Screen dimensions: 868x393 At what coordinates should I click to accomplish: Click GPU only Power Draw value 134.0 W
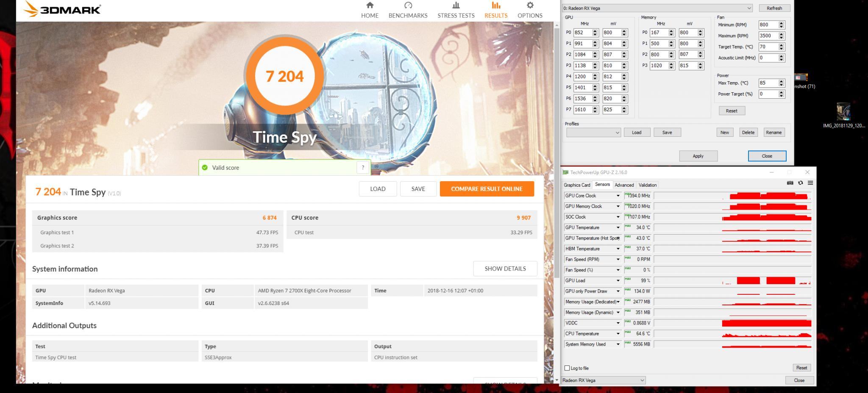642,291
